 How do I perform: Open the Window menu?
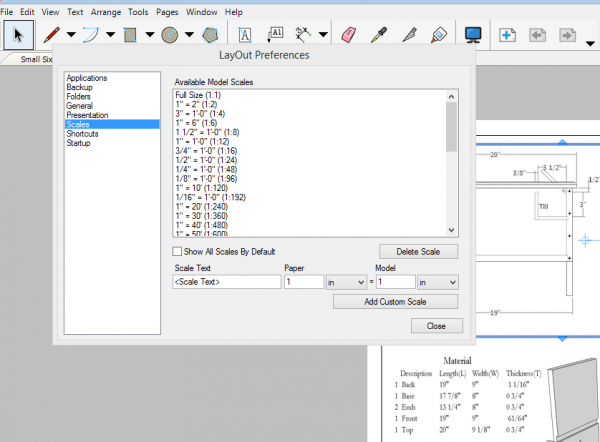[x=202, y=12]
